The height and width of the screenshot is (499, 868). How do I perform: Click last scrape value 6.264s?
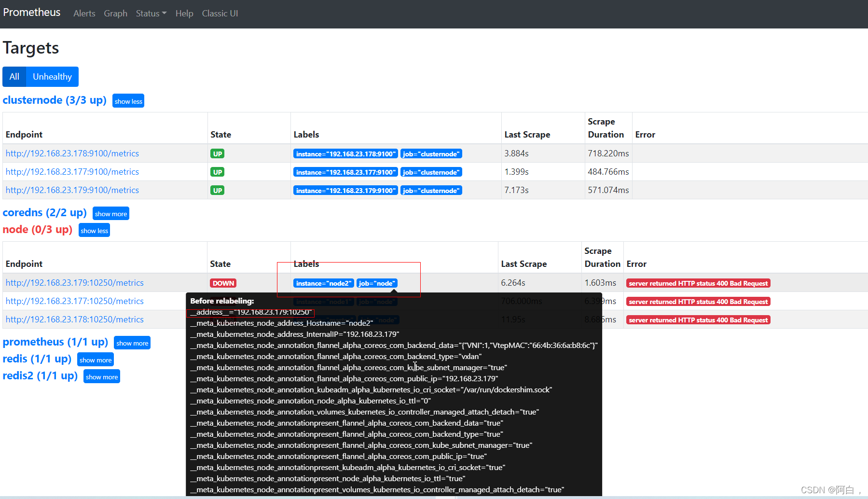513,283
